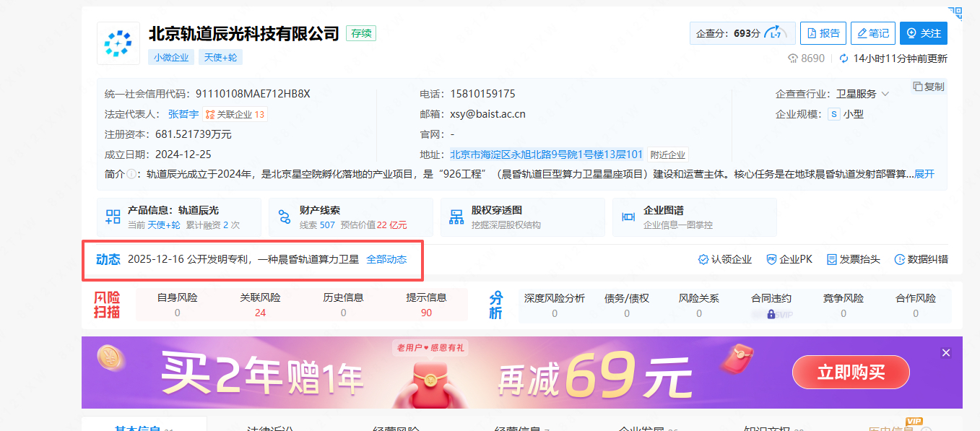Click the 存续 status badge
This screenshot has width=980, height=431.
(x=361, y=33)
